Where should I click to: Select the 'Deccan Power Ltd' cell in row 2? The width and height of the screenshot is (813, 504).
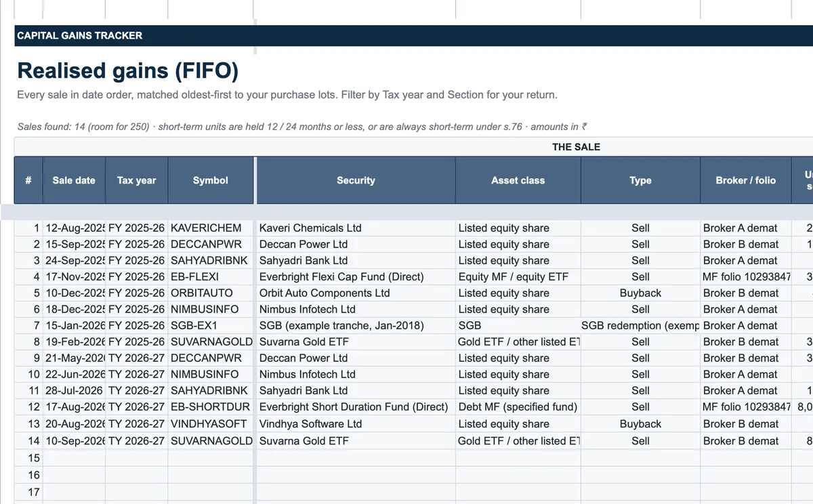click(356, 245)
